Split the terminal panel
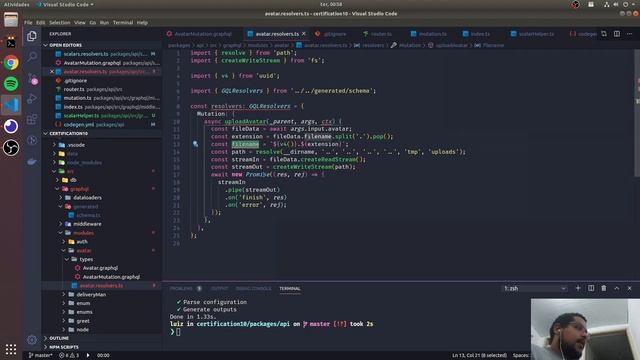This screenshot has height=360, width=640. click(x=591, y=288)
